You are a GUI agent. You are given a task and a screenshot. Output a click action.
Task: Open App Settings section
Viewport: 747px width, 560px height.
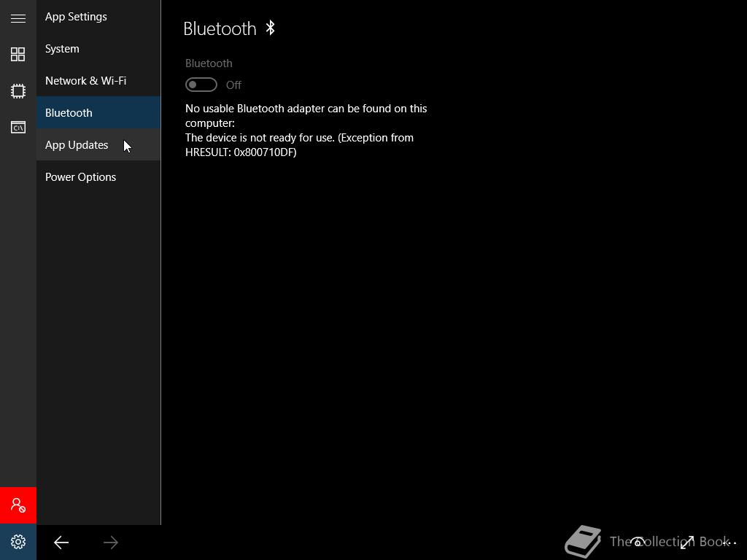(x=98, y=17)
